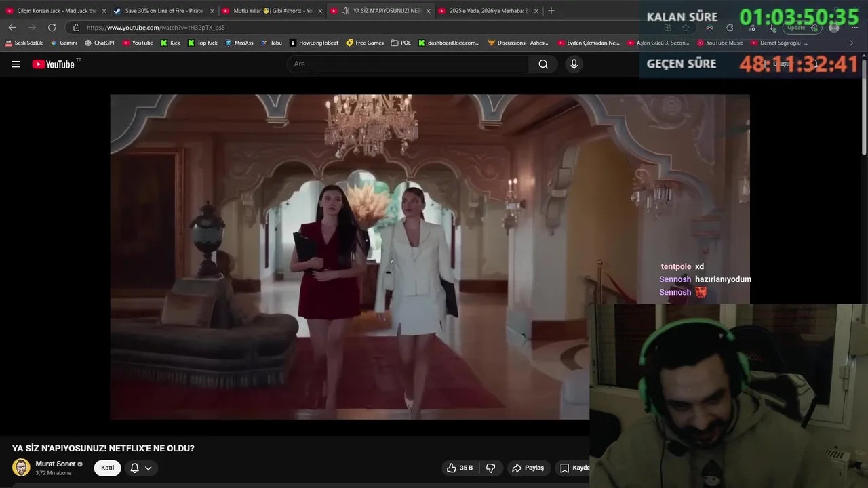Show more bookmarks with chevron arrow
This screenshot has width=868, height=488.
852,43
